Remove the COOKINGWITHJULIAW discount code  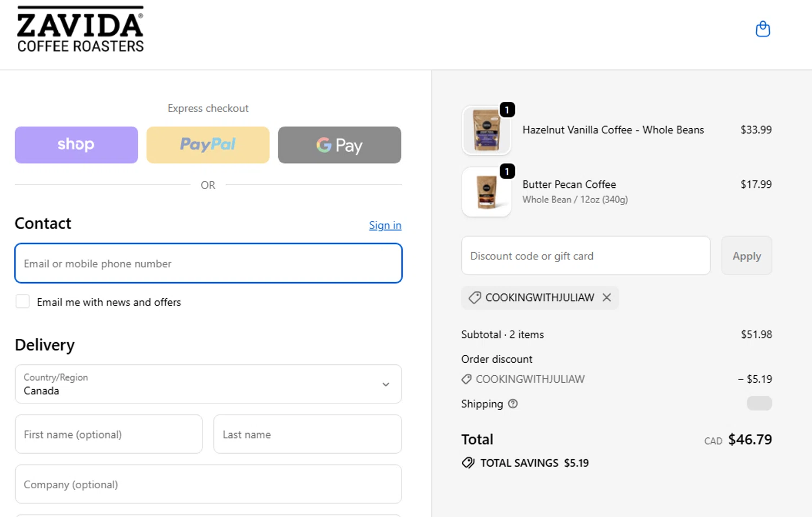click(607, 297)
